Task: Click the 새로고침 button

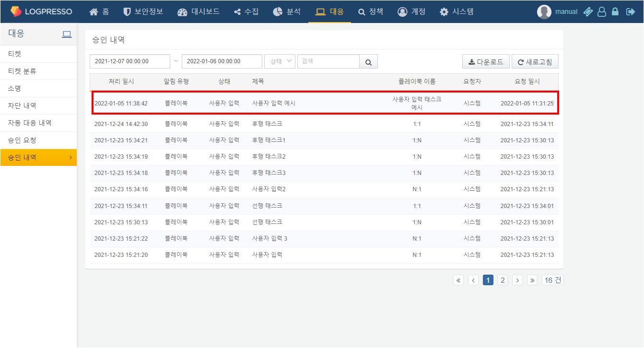Action: point(535,62)
